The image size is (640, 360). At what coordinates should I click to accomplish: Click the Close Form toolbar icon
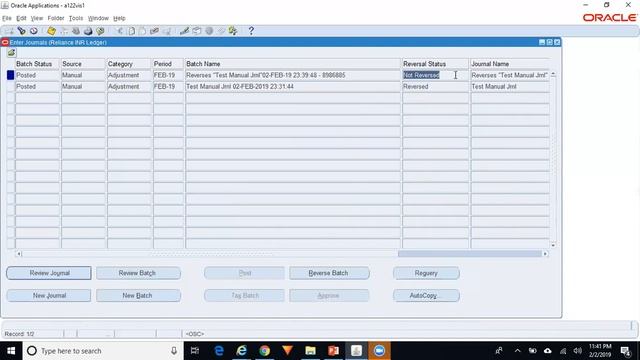pos(100,31)
